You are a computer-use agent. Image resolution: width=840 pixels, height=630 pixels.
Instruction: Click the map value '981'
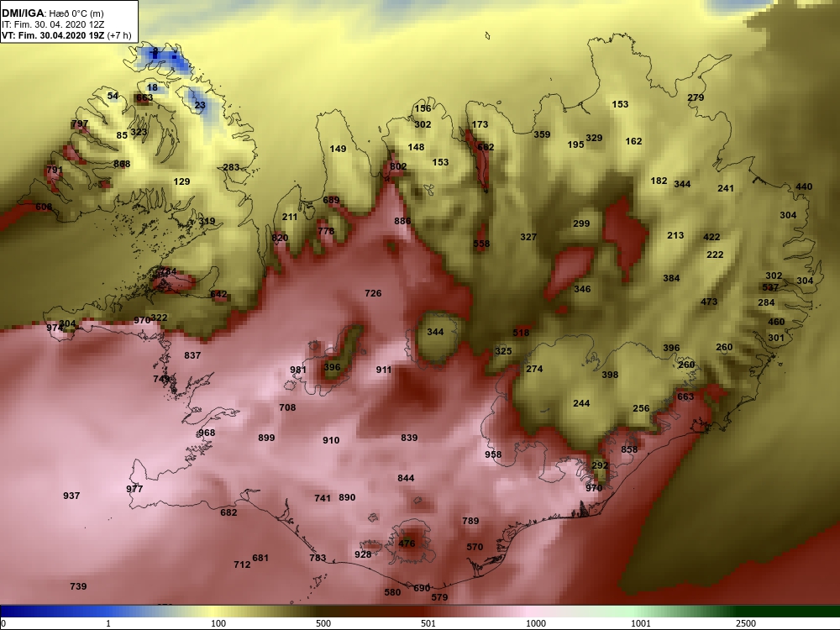pyautogui.click(x=298, y=370)
